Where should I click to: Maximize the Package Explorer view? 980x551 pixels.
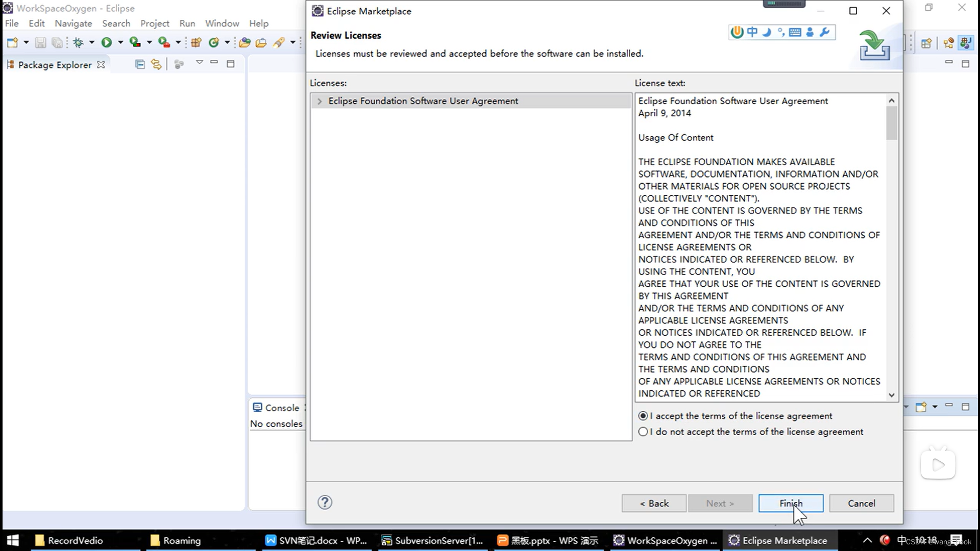[231, 64]
